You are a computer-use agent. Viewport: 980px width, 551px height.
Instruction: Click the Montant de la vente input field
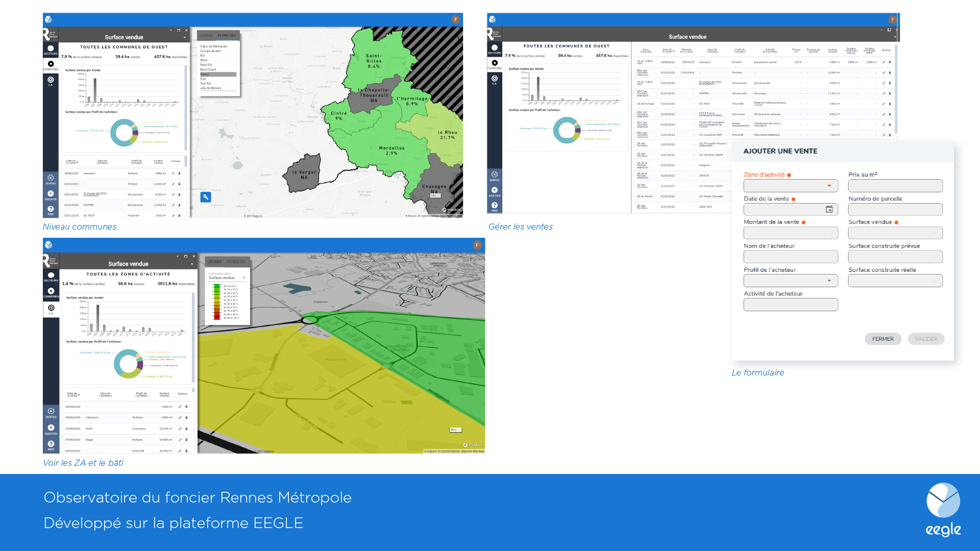click(x=791, y=233)
